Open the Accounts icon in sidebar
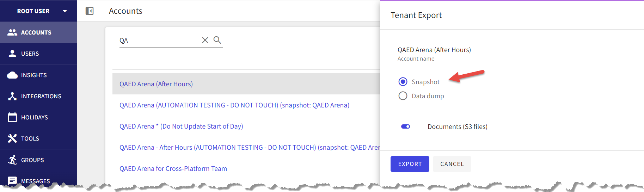Image resolution: width=644 pixels, height=192 pixels. click(x=12, y=32)
